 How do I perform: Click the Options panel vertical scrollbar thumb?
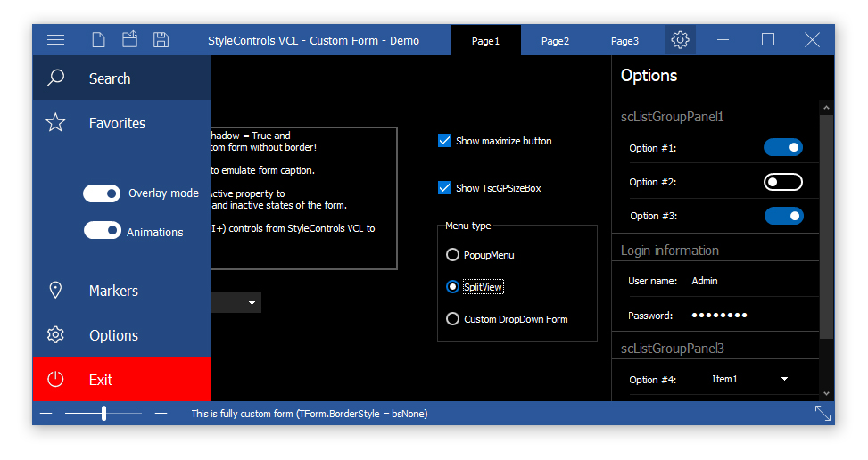point(826,226)
